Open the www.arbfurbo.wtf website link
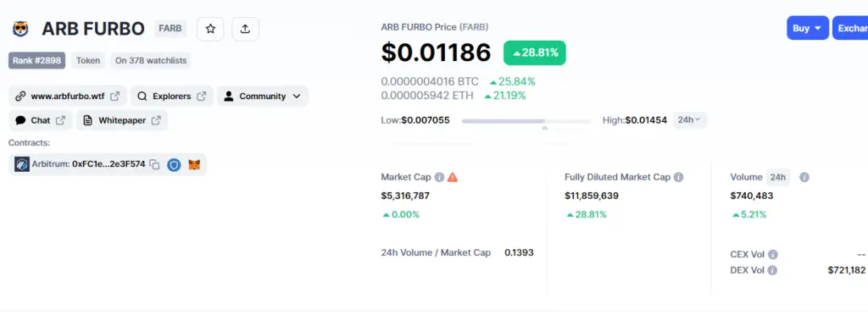The image size is (868, 315). point(68,97)
